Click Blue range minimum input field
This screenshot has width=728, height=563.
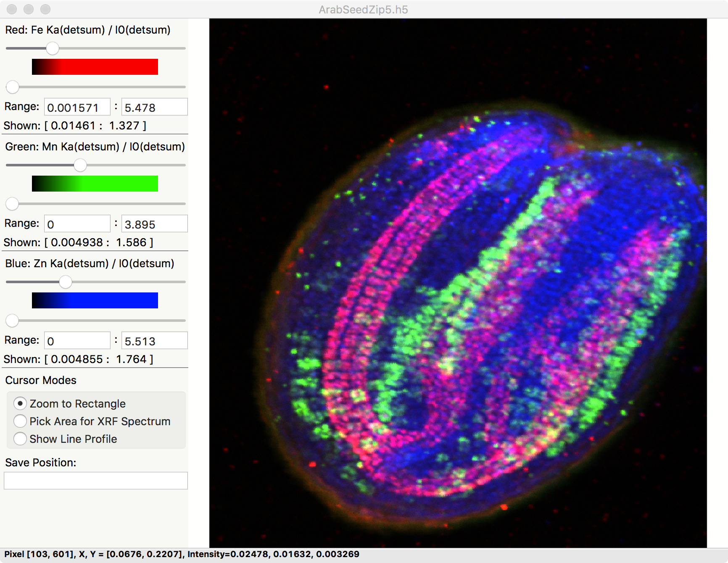77,341
